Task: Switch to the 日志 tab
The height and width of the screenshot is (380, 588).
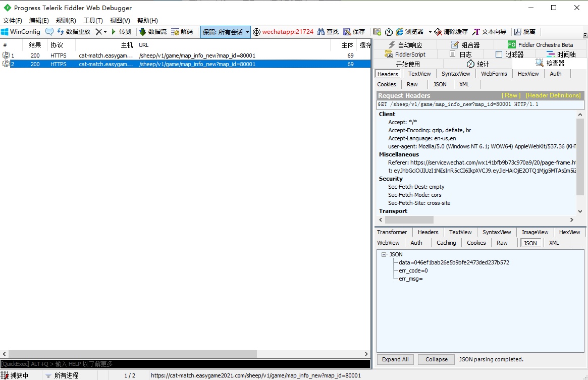Action: point(461,55)
